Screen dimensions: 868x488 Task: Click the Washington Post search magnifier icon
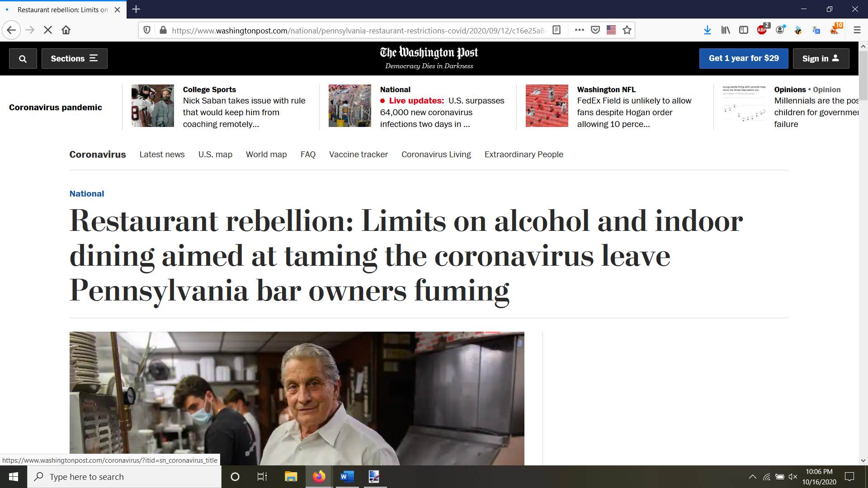(x=23, y=59)
